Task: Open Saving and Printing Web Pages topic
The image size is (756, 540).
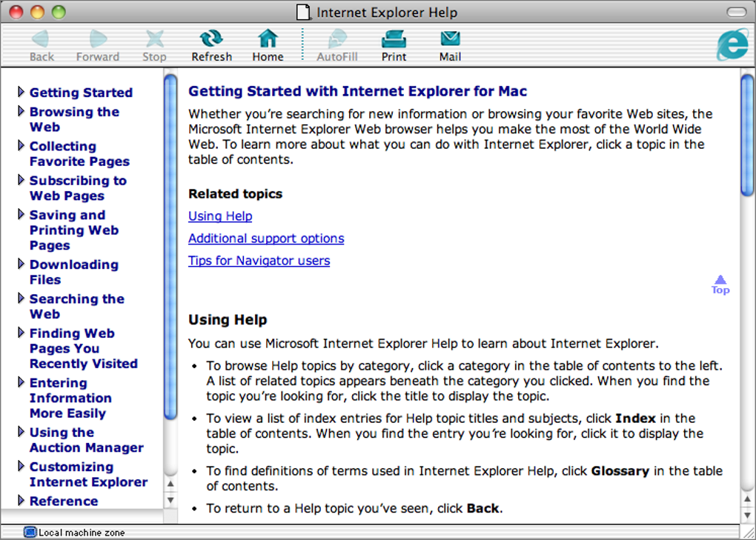Action: tap(74, 230)
